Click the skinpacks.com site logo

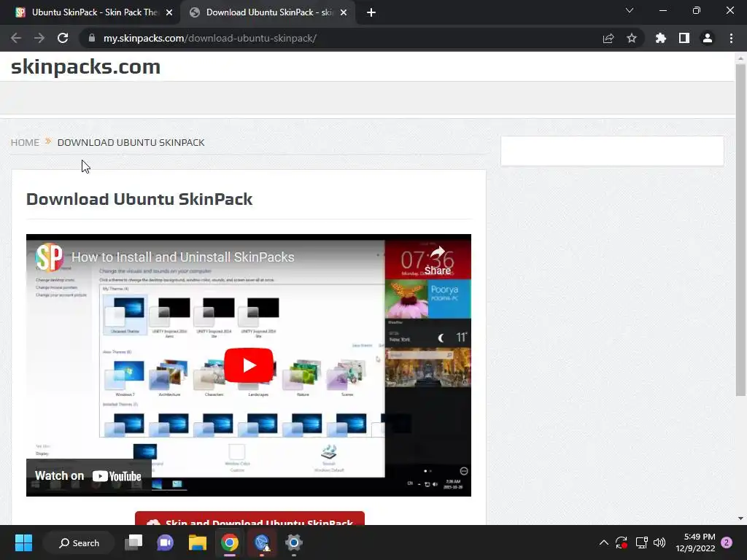coord(86,66)
